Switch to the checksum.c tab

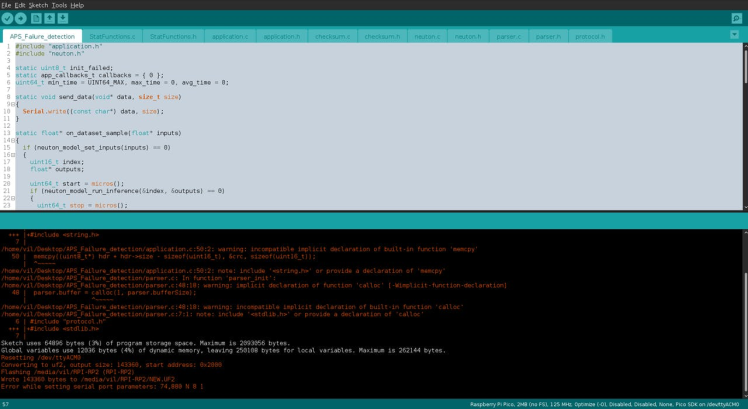pos(332,36)
